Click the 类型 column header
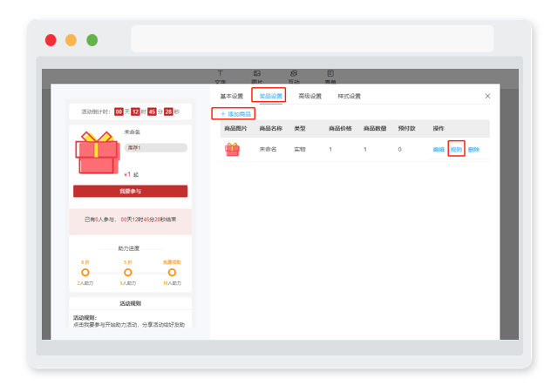The height and width of the screenshot is (392, 558). [x=300, y=128]
